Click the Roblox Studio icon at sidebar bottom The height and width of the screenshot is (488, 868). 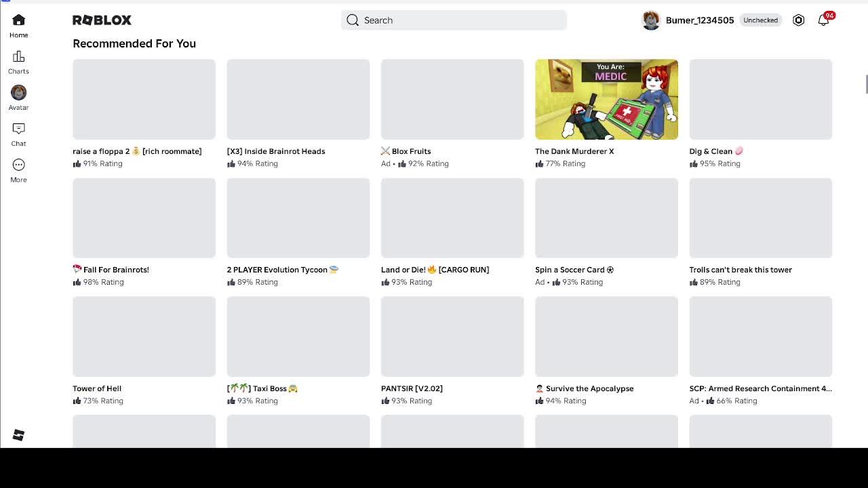pyautogui.click(x=18, y=435)
